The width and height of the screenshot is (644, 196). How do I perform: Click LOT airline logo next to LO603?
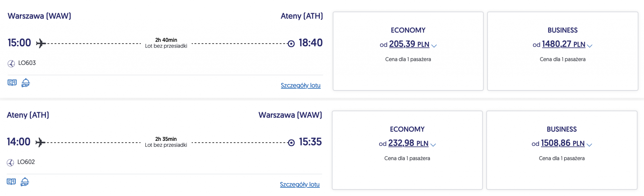11,64
